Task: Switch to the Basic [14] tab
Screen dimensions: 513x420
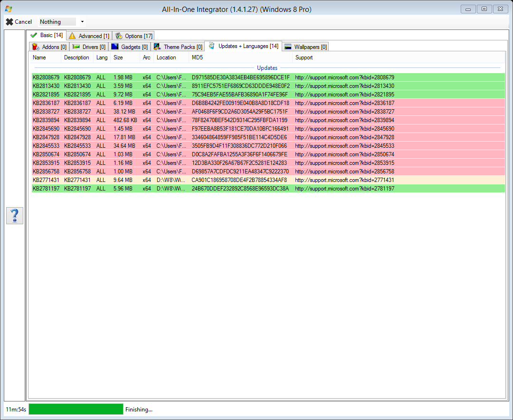Action: (47, 35)
